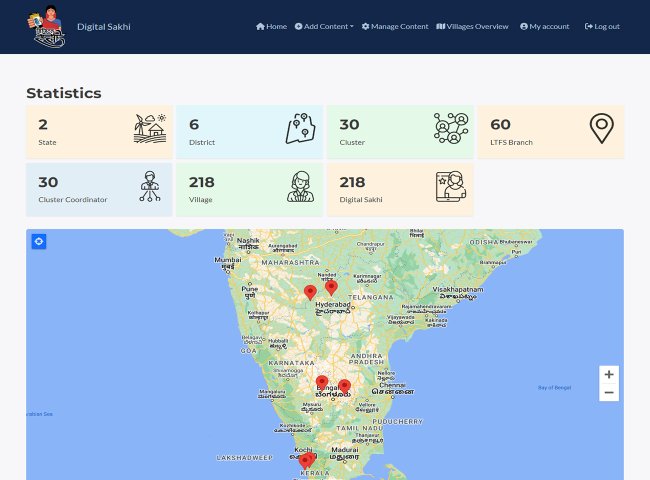
Task: Click the sign-out arrow icon beside Log out
Action: 589,27
